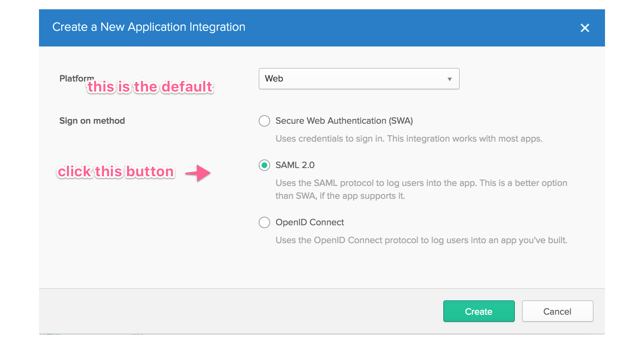This screenshot has height=344, width=644.
Task: Click the OpenID Connect label text
Action: (309, 222)
